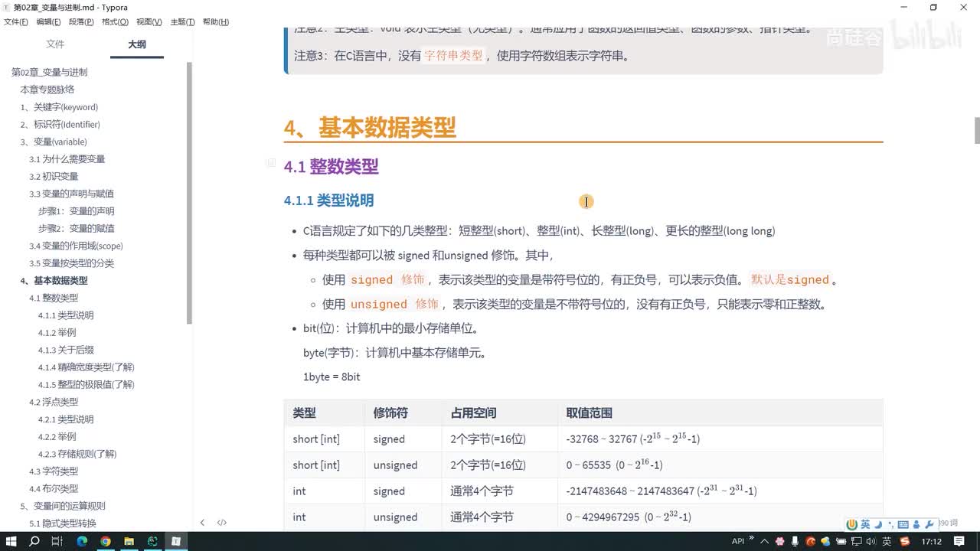The image size is (980, 551).
Task: Click the block marker icon beside heading 4.1
Action: click(270, 163)
